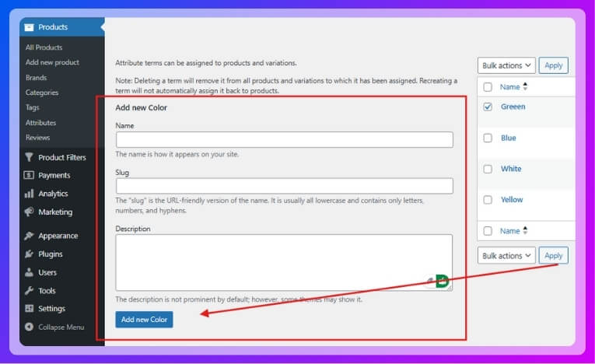This screenshot has width=595, height=364.
Task: Sort terms using the Name column header arrows
Action: pos(525,87)
